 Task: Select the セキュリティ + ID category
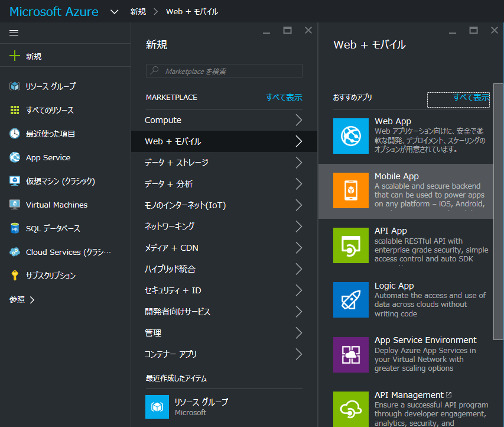coord(224,290)
